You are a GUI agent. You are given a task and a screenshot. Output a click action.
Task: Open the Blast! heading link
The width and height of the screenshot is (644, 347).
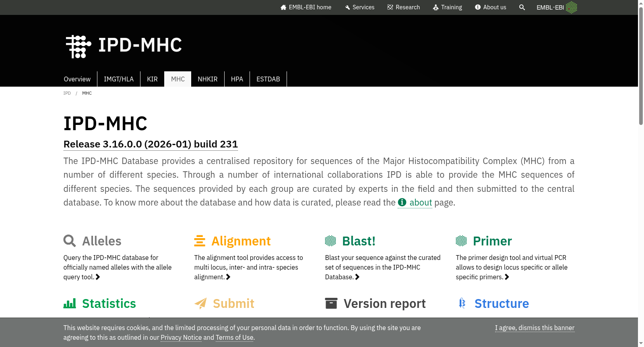(359, 241)
